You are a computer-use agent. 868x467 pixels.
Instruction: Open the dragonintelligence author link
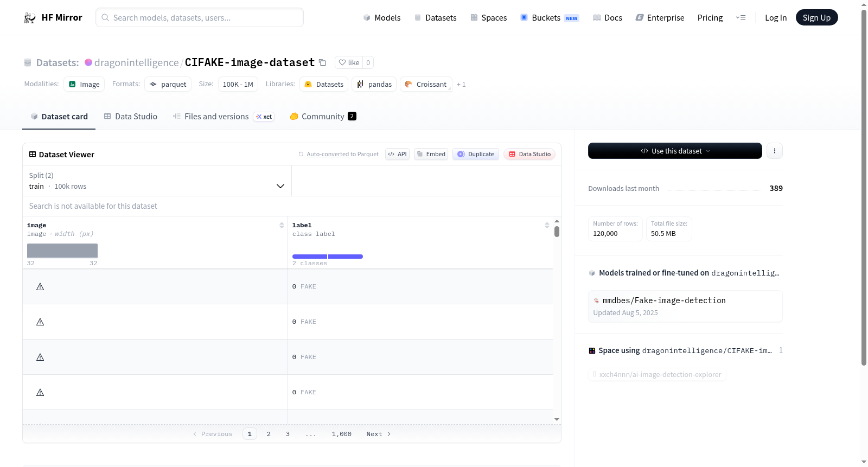pyautogui.click(x=137, y=62)
